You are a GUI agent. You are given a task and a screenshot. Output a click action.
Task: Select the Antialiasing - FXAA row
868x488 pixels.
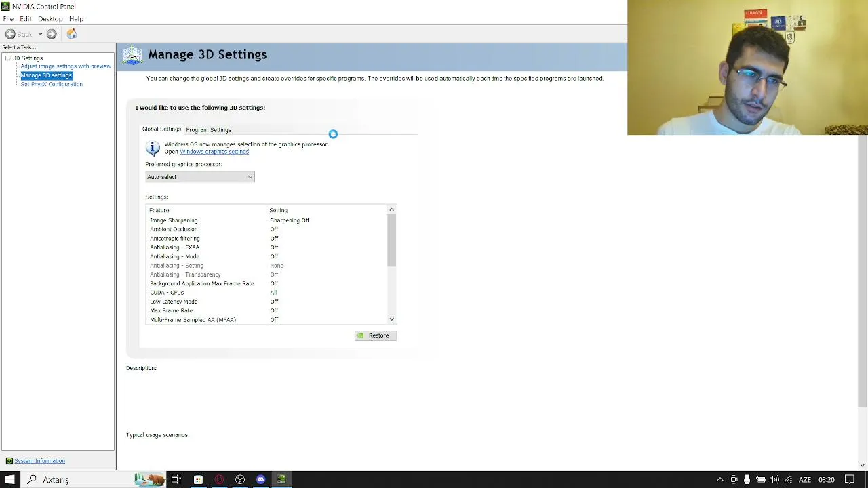[268, 247]
